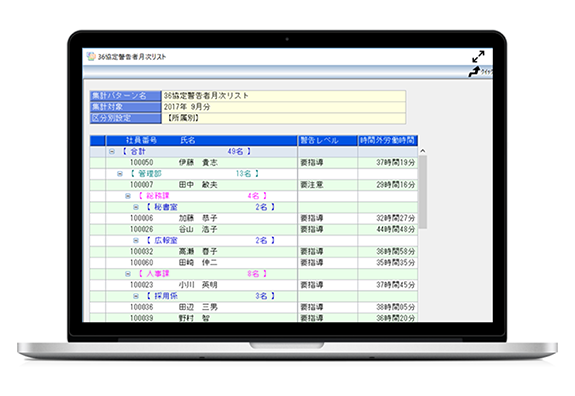
Task: Select employee row 100007 田中 敏夫
Action: (x=254, y=185)
